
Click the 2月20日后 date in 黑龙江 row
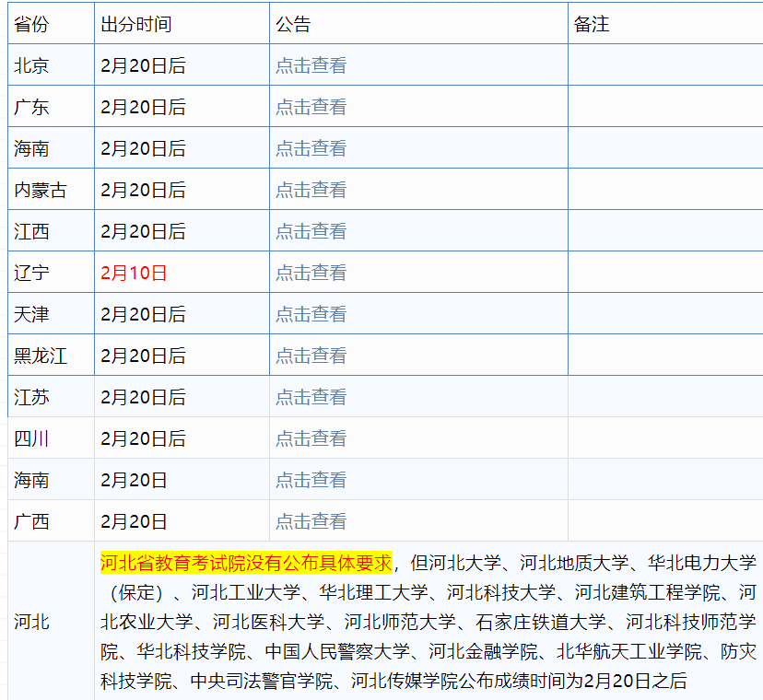coord(143,355)
